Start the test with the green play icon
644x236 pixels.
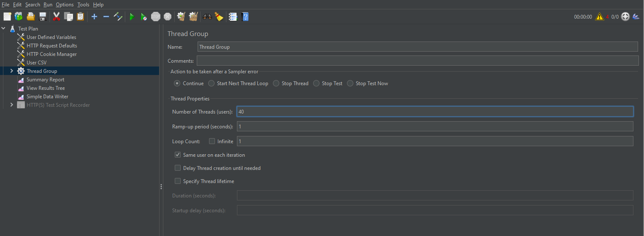coord(132,17)
